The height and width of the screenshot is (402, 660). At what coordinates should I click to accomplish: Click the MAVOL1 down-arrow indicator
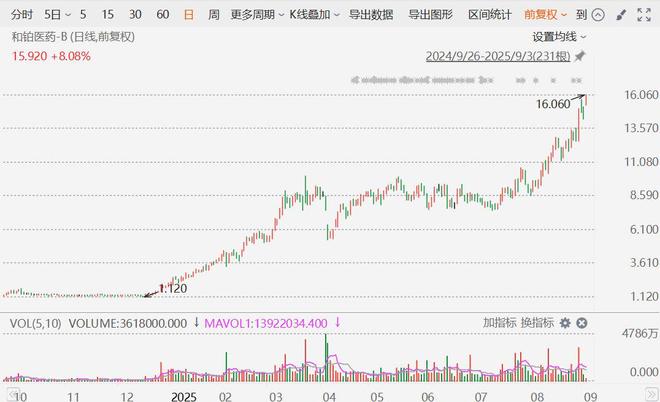pos(338,323)
